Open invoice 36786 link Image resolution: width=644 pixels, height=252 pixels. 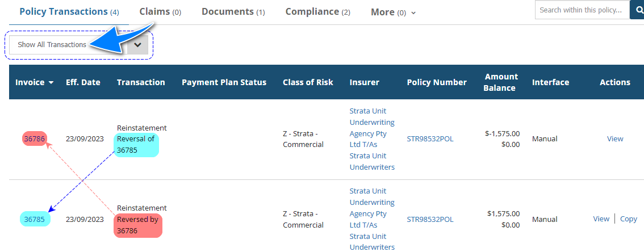(x=34, y=138)
